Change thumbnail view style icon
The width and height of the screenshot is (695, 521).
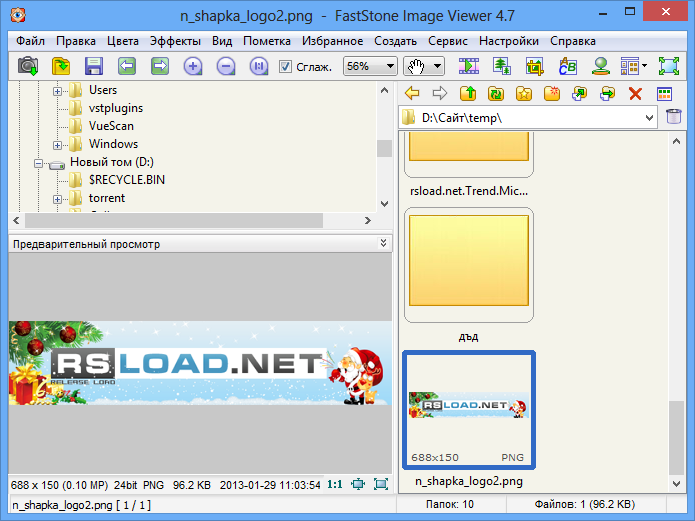[664, 94]
